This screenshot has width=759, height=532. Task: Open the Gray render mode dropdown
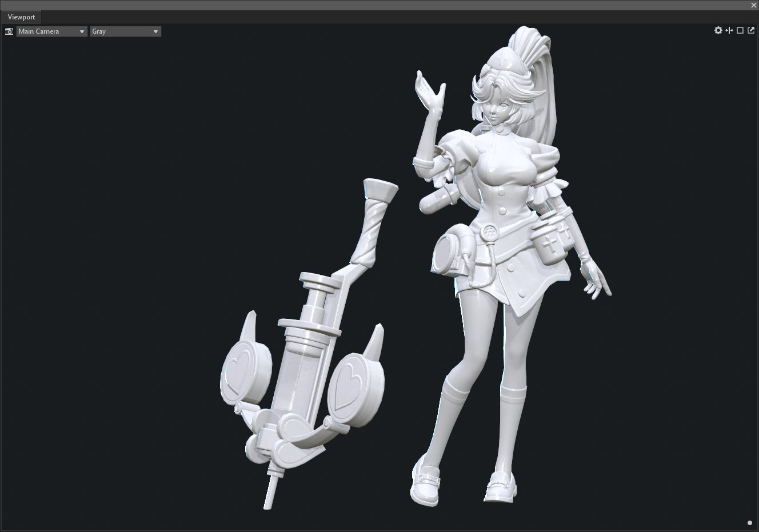(x=126, y=31)
